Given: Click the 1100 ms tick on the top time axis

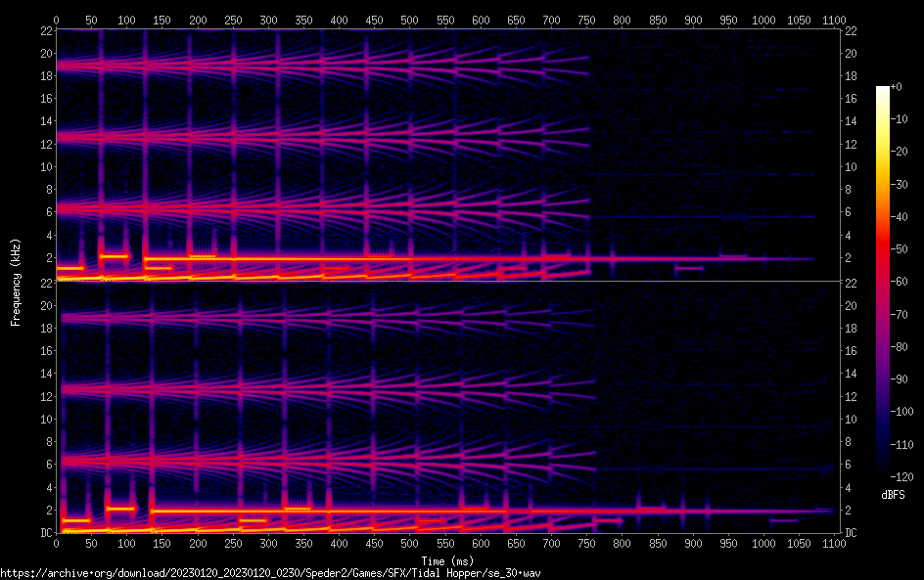Looking at the screenshot, I should tap(834, 20).
